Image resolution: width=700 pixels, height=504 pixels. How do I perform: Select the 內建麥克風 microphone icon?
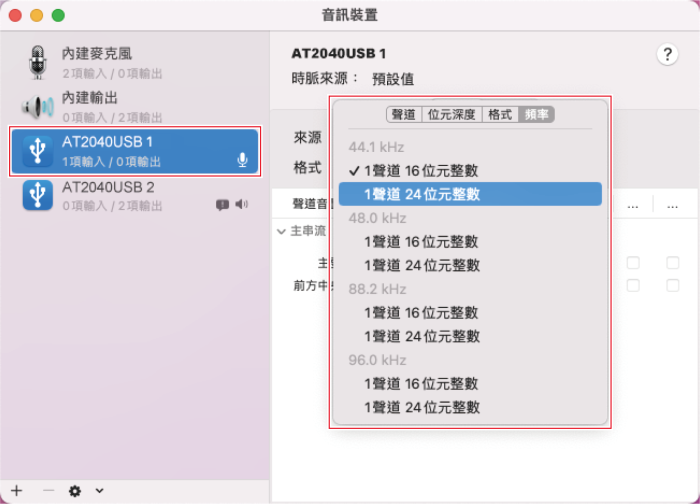pyautogui.click(x=37, y=61)
